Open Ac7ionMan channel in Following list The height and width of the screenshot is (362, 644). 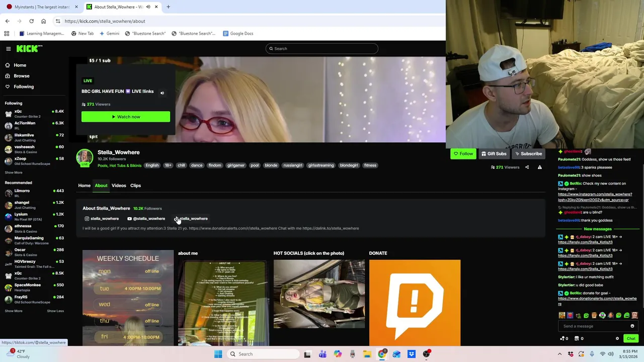pyautogui.click(x=34, y=125)
